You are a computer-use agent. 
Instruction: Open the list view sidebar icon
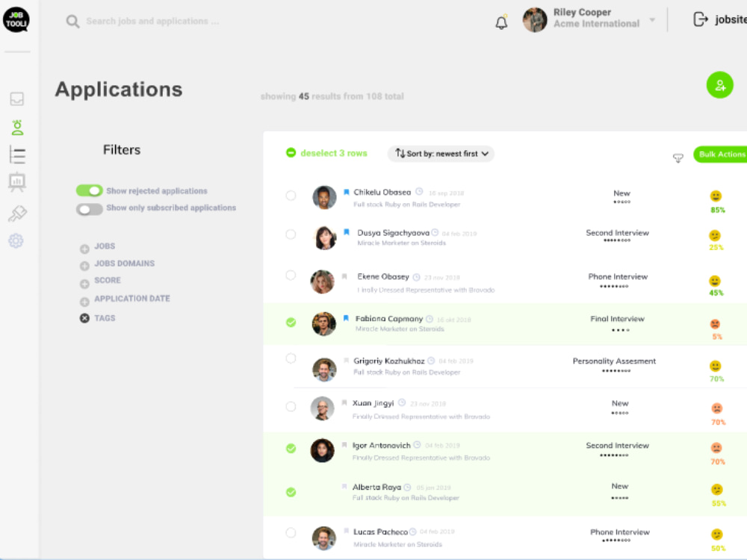point(17,155)
